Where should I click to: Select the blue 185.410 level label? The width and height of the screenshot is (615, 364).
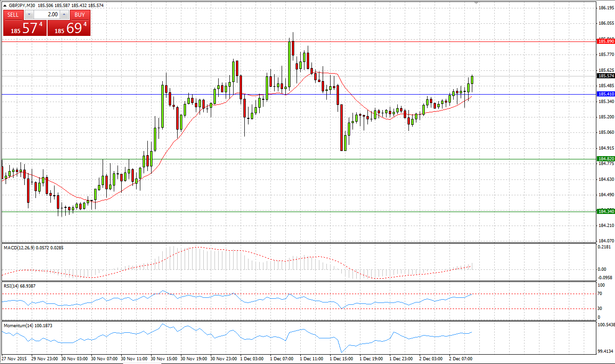pyautogui.click(x=606, y=94)
